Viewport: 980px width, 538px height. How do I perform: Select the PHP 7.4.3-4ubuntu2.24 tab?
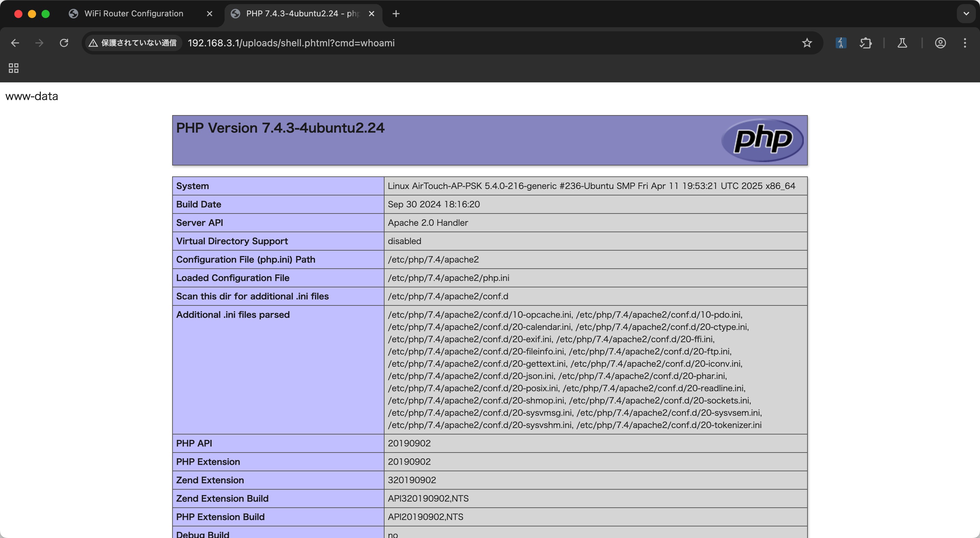pyautogui.click(x=297, y=14)
